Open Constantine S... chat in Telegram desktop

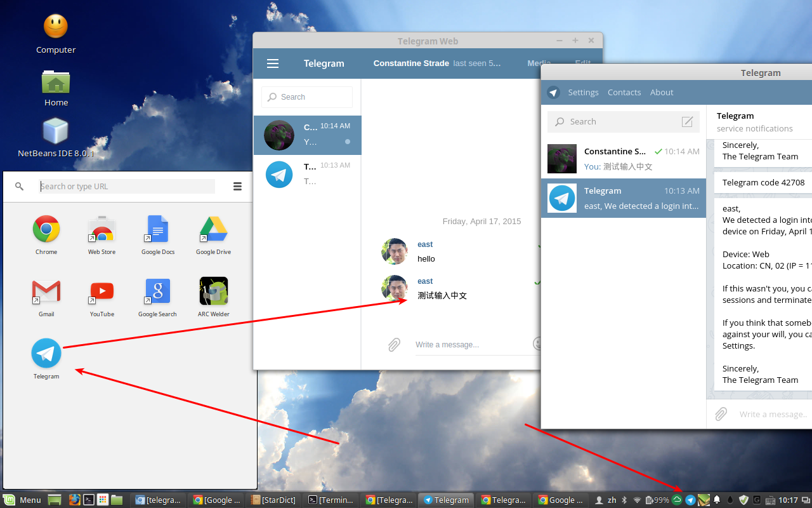coord(624,159)
